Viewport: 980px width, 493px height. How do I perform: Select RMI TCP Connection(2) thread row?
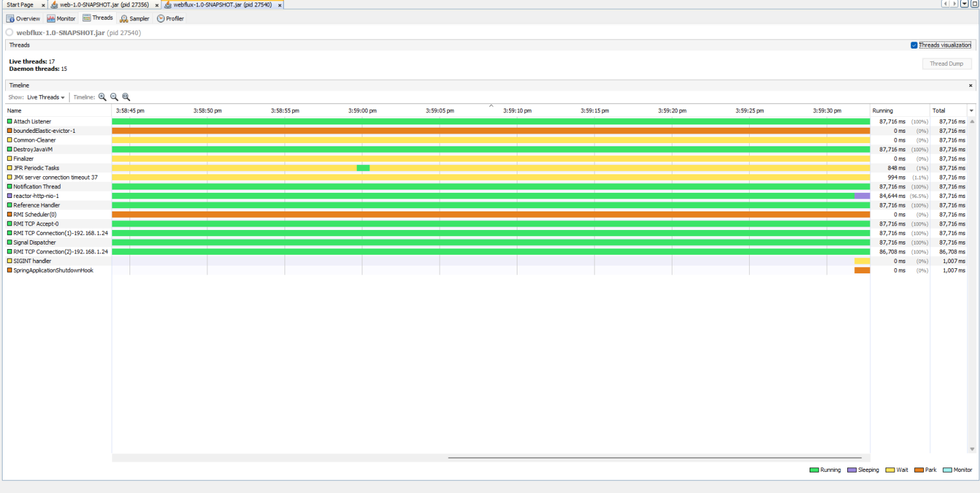pyautogui.click(x=486, y=252)
